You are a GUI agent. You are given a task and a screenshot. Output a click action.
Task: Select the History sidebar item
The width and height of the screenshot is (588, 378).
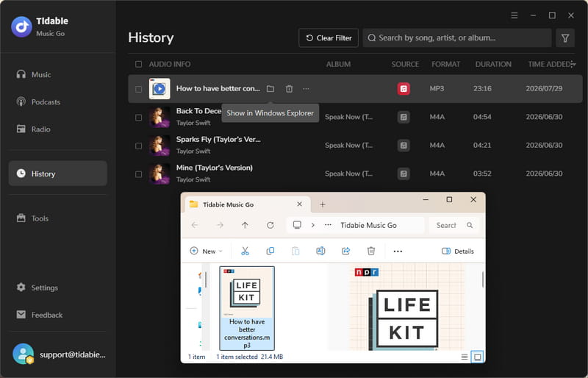(58, 174)
